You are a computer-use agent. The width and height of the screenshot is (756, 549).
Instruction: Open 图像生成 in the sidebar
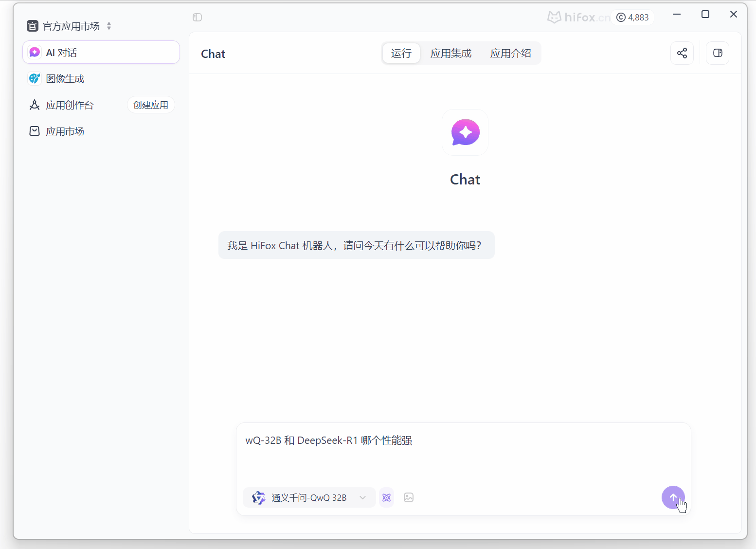coord(101,78)
